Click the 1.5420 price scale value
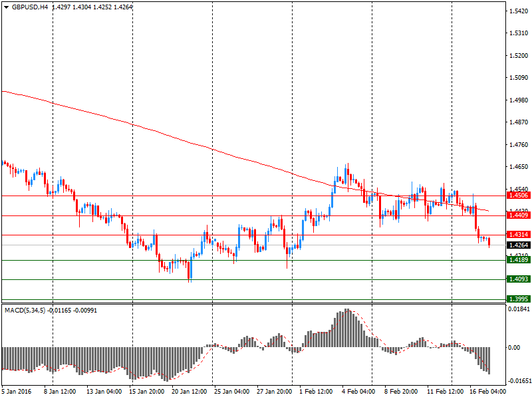The image size is (532, 399). tap(519, 11)
